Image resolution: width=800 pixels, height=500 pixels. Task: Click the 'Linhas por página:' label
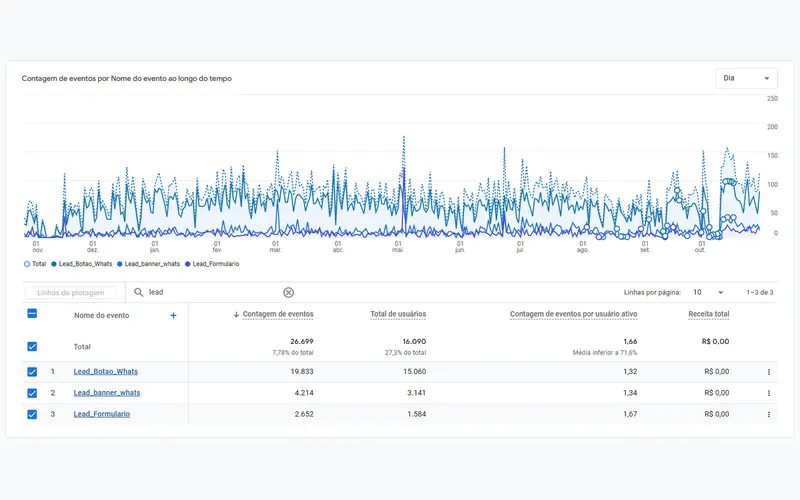pos(652,292)
